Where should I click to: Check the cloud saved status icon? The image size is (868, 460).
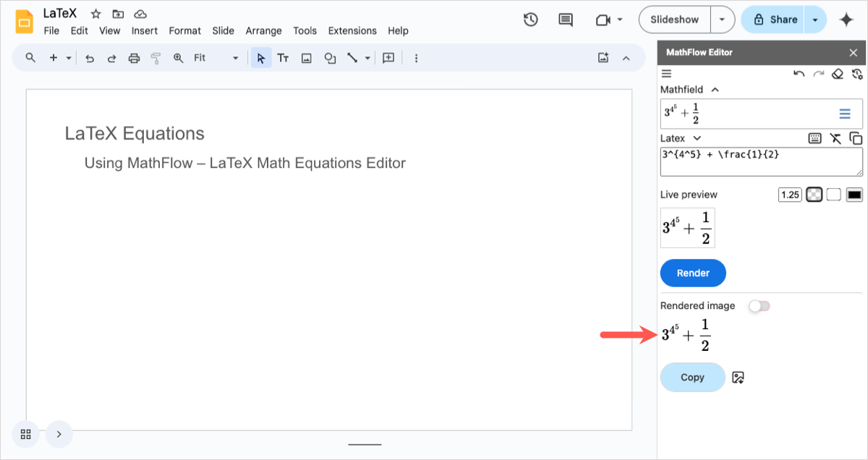(141, 14)
